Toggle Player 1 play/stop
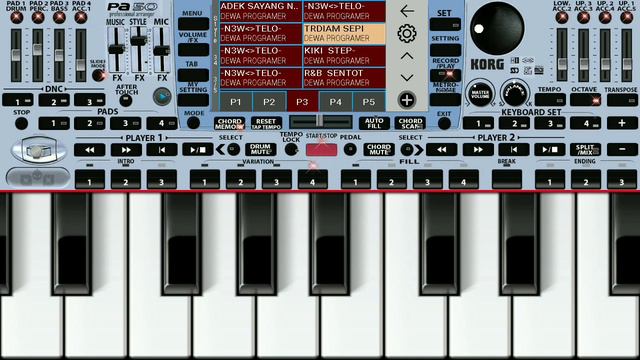 (198, 150)
